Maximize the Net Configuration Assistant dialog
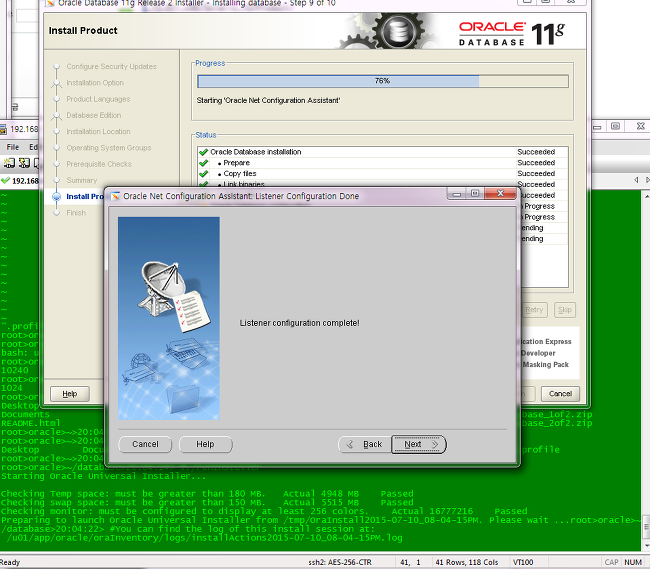Viewport: 650px width, 569px height. [x=475, y=194]
